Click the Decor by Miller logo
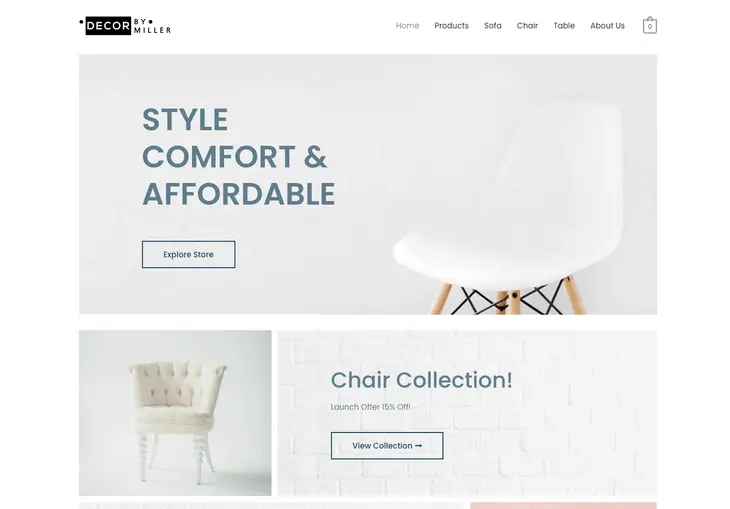Image resolution: width=730 pixels, height=509 pixels. tap(125, 26)
